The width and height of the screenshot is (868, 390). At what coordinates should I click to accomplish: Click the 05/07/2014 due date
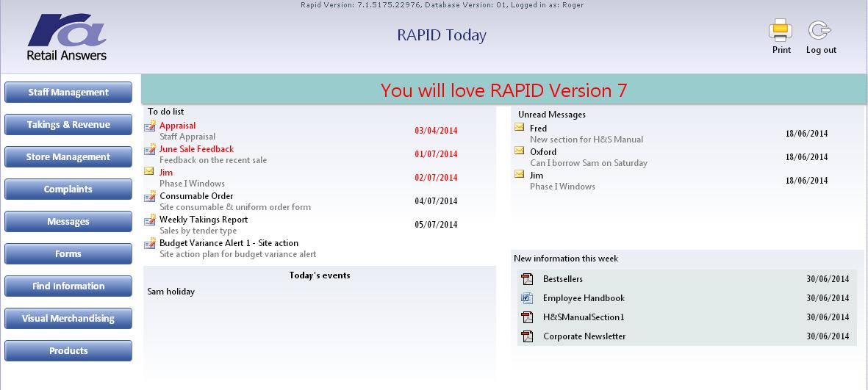point(437,225)
